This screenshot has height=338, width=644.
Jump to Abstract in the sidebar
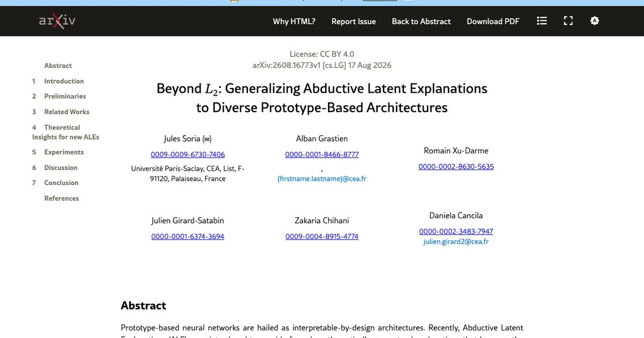tap(58, 65)
